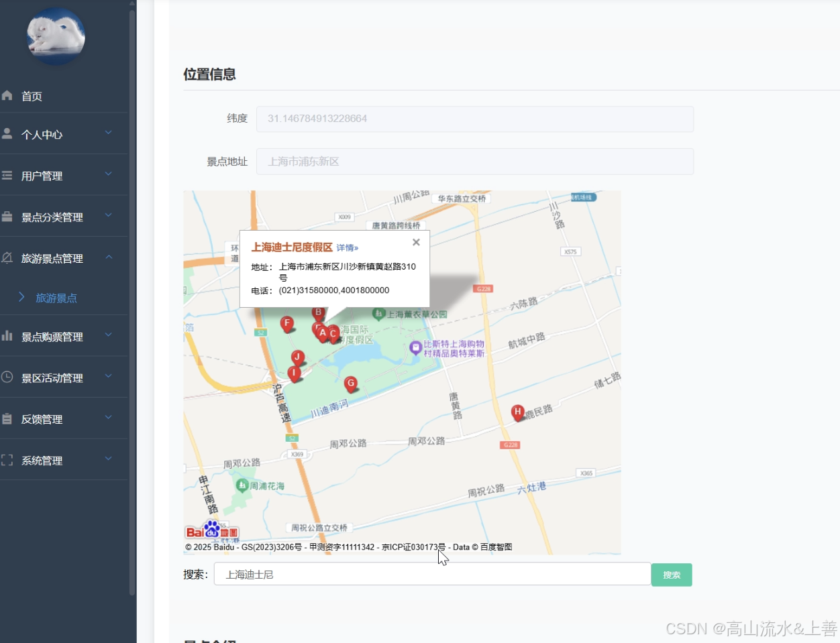Open the 景点购票管理 menu label
This screenshot has height=643, width=840.
[x=52, y=337]
